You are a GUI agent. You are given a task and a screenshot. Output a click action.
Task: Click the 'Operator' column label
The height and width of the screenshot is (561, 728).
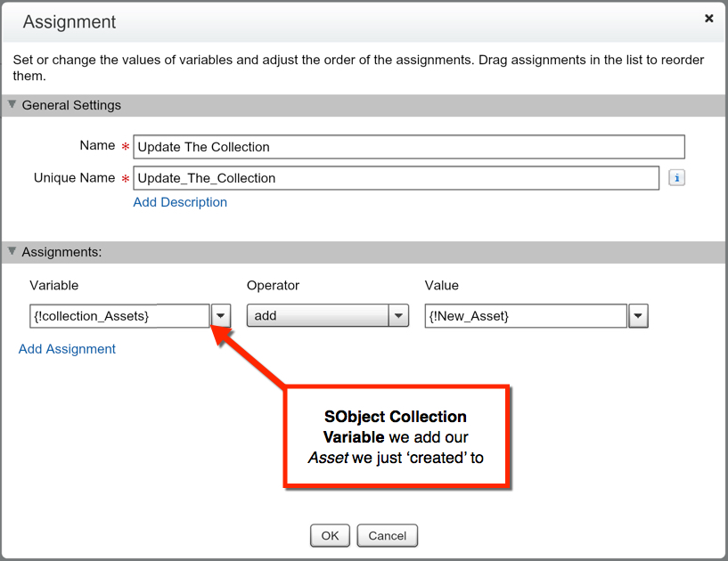(273, 286)
